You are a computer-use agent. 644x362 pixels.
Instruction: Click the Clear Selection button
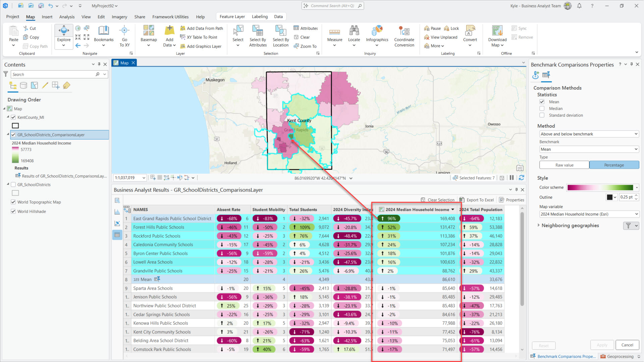click(x=438, y=200)
